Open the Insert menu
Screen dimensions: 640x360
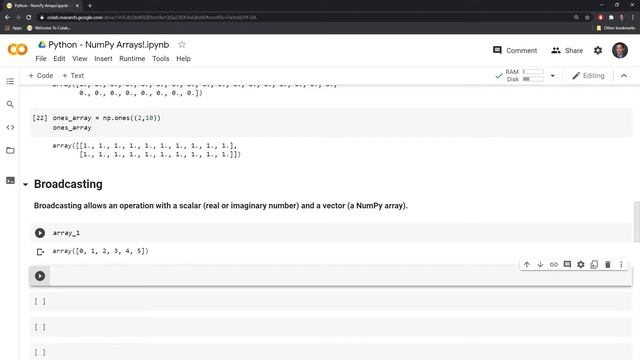tap(103, 59)
